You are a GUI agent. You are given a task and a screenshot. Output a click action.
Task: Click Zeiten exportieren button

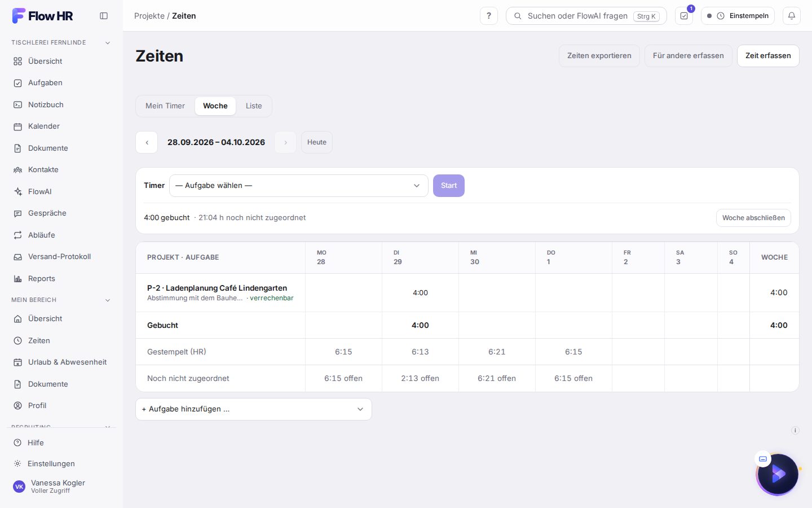(x=599, y=56)
